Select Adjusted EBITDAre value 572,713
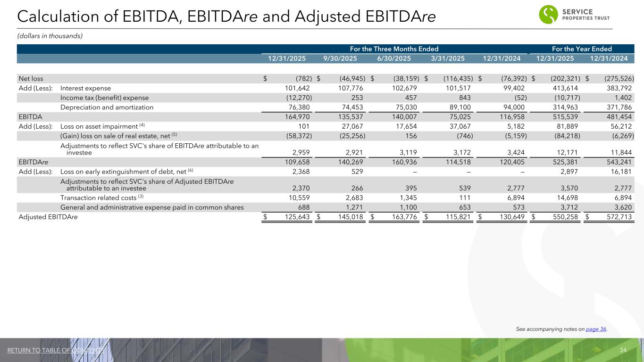The image size is (644, 362). point(619,217)
